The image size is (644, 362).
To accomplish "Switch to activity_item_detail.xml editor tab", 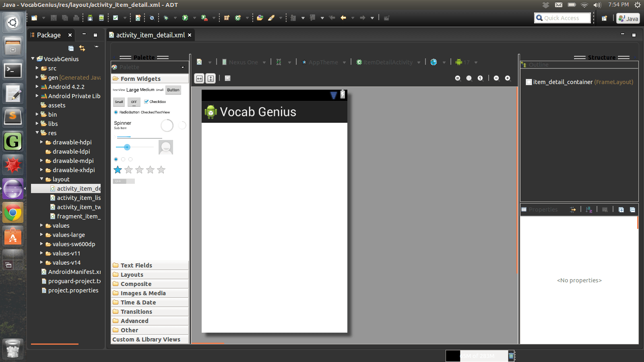I will click(150, 35).
